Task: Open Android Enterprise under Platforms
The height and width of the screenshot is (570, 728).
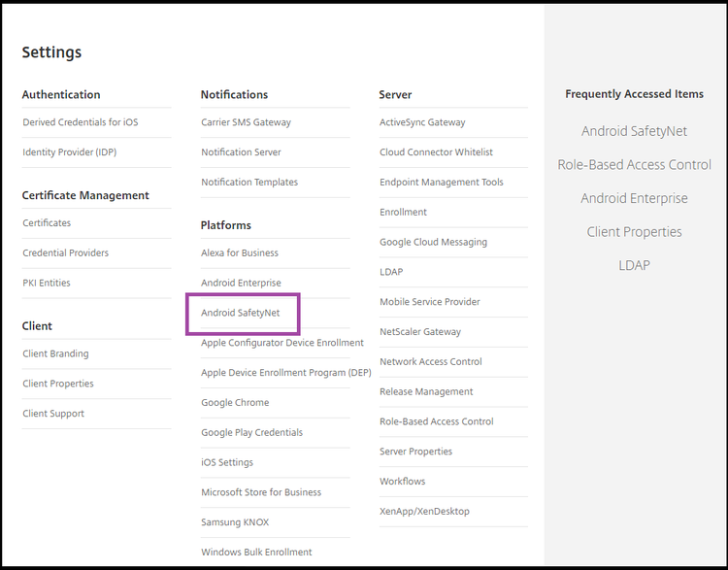Action: [x=241, y=283]
